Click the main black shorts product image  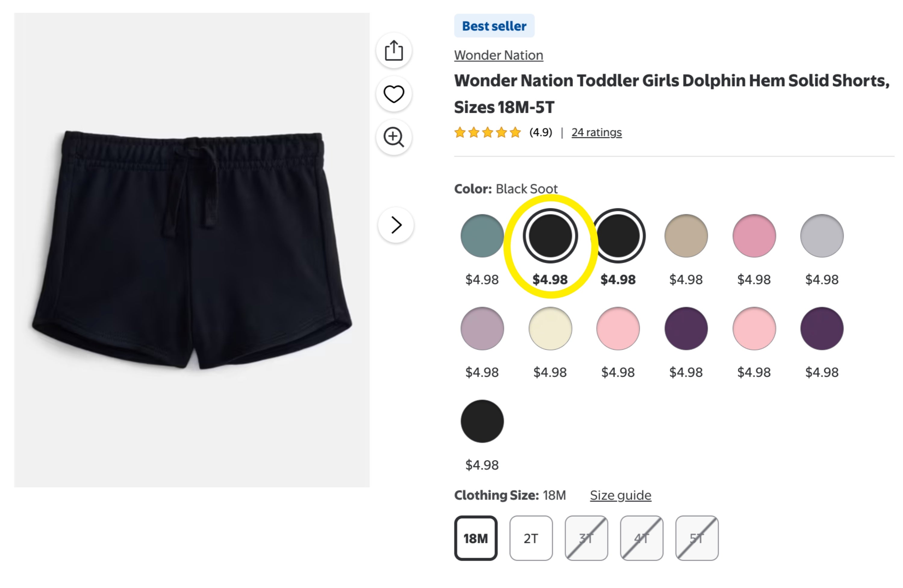[x=192, y=250]
